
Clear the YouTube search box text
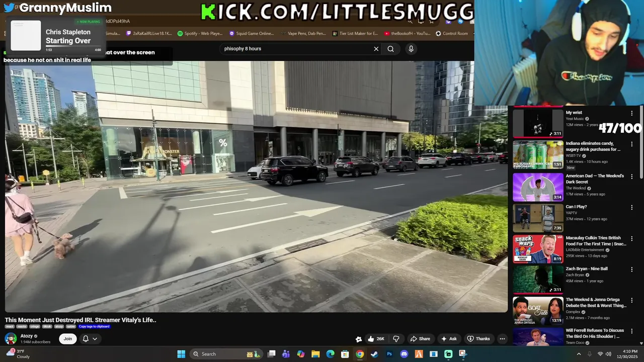376,49
